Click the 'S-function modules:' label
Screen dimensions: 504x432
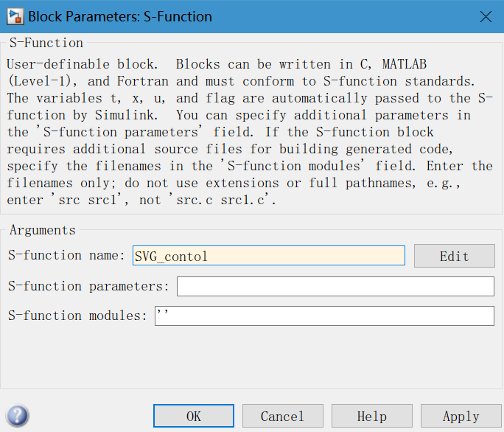pyautogui.click(x=77, y=316)
